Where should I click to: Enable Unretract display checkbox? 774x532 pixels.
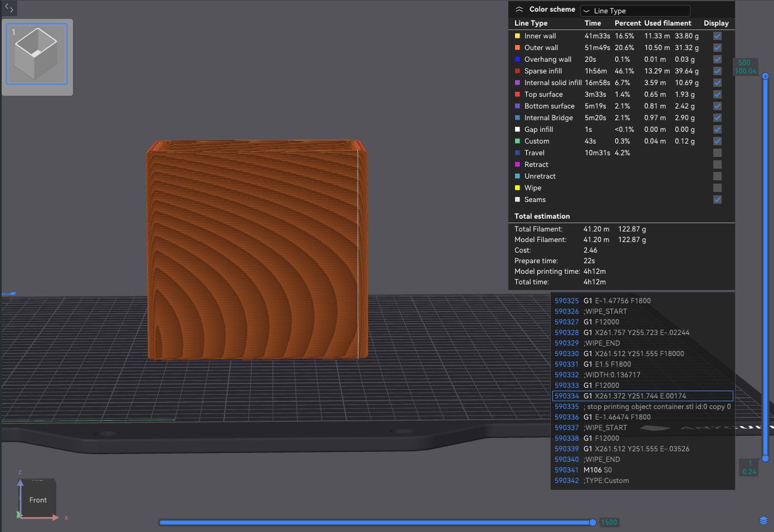[717, 176]
